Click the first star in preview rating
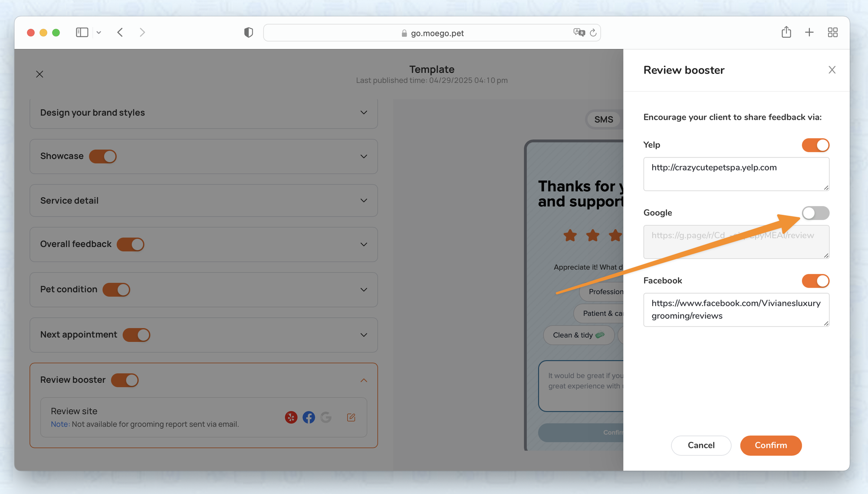This screenshot has height=494, width=868. (x=570, y=236)
